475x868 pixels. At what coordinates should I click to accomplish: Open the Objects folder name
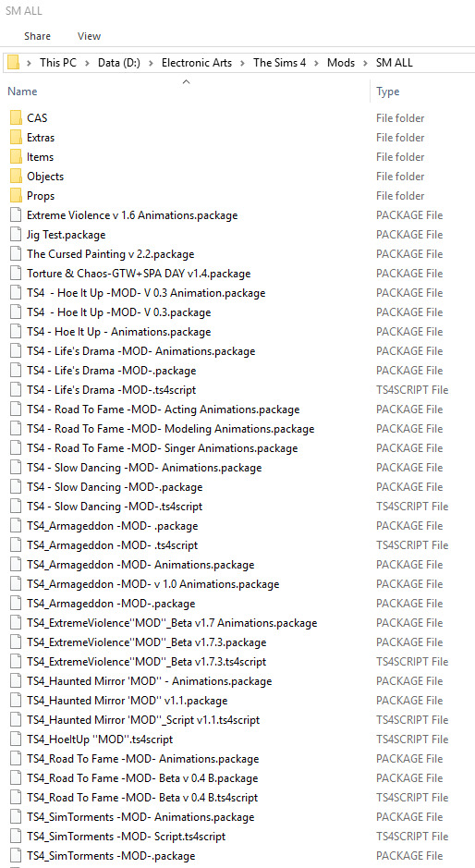(45, 176)
